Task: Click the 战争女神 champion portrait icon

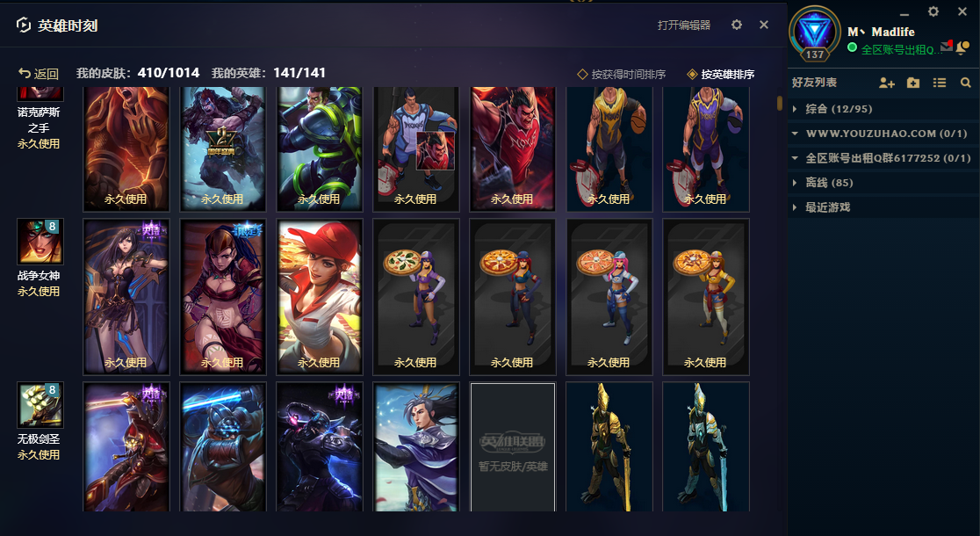Action: point(40,242)
